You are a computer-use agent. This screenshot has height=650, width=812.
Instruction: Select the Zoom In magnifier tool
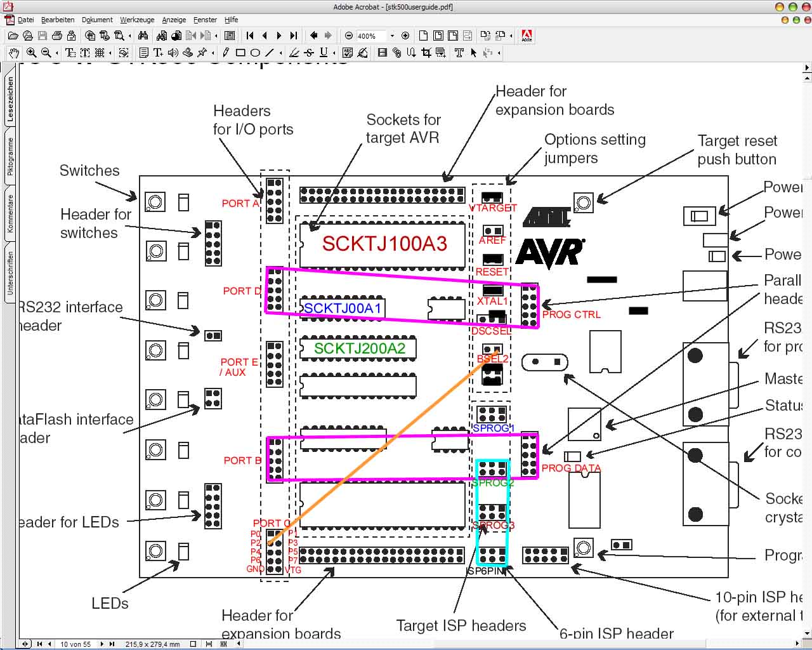(x=31, y=53)
